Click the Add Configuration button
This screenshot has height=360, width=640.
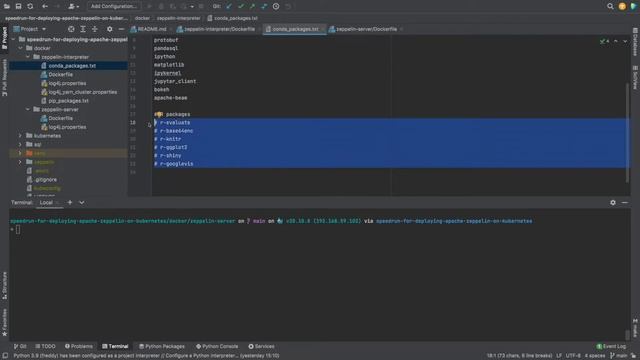coord(113,6)
